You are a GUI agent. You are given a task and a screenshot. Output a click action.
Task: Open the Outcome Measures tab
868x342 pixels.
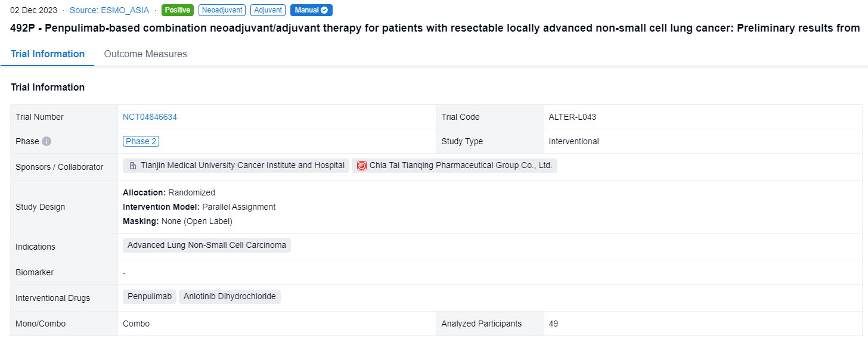tap(145, 54)
